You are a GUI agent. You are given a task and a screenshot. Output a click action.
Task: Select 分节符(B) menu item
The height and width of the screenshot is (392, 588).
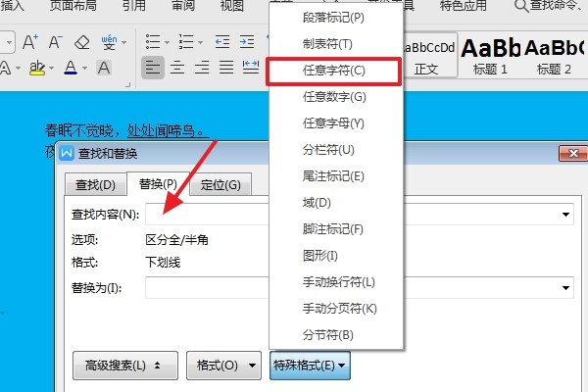(335, 335)
